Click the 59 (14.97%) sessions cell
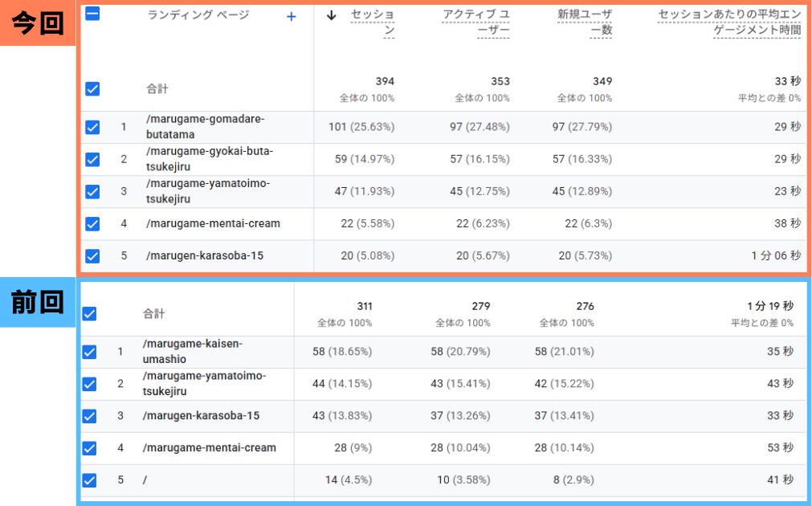Screen dimensions: 812x506 (x=365, y=159)
